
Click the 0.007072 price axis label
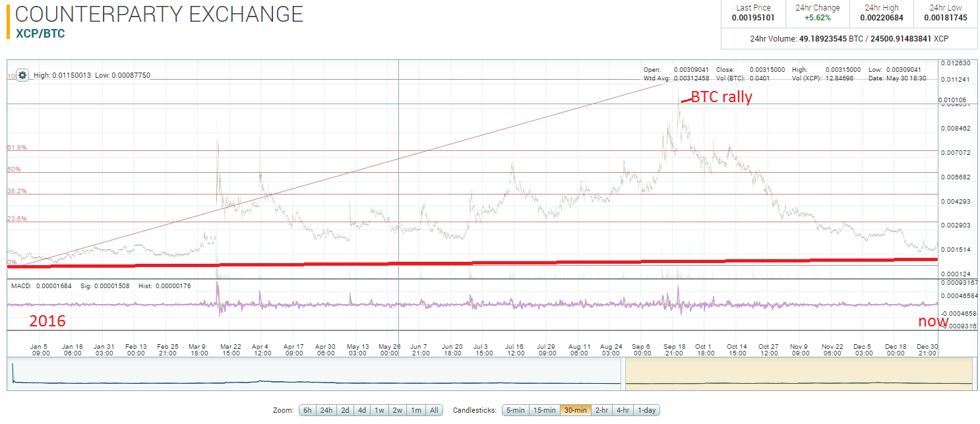(956, 152)
